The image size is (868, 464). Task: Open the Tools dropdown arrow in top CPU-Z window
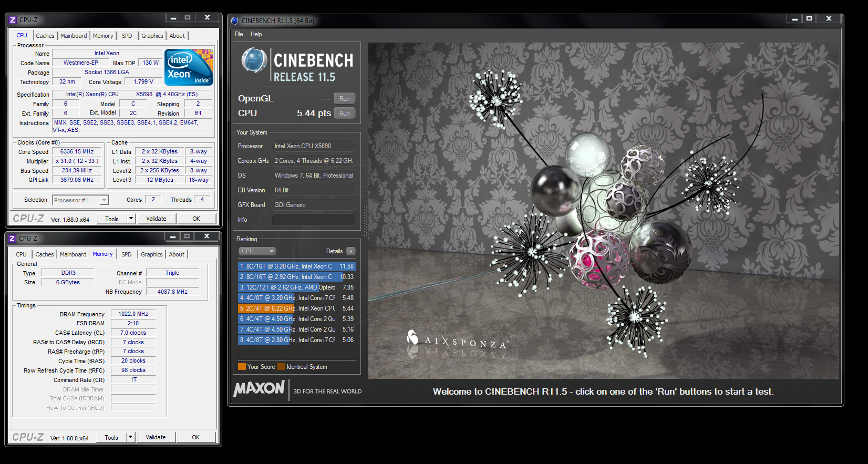point(131,219)
